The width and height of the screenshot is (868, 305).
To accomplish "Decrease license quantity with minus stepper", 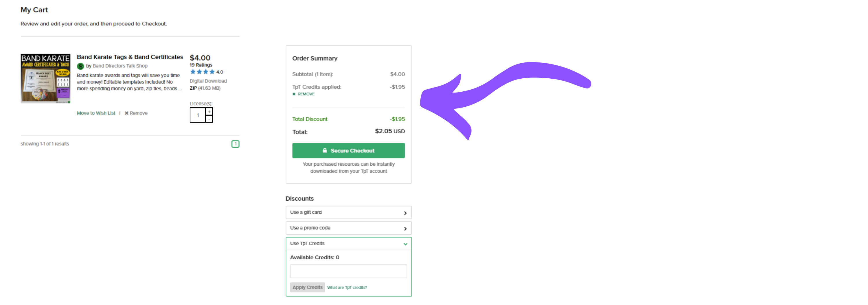I will click(209, 119).
